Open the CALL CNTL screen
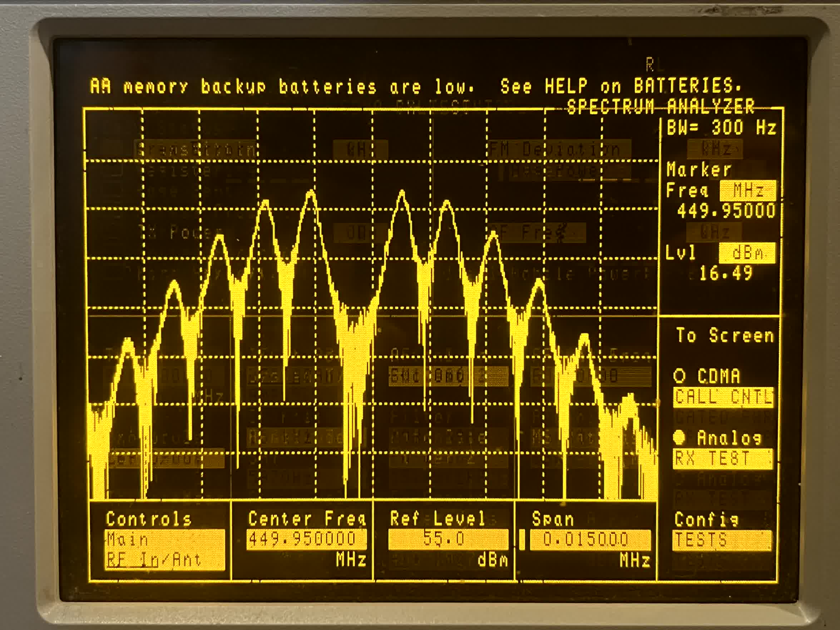The width and height of the screenshot is (840, 630). point(723,397)
